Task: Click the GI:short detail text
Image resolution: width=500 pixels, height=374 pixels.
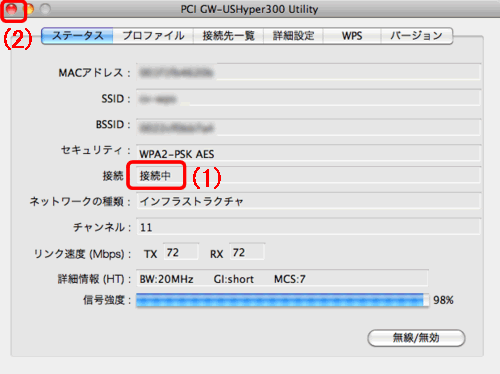Action: point(234,279)
